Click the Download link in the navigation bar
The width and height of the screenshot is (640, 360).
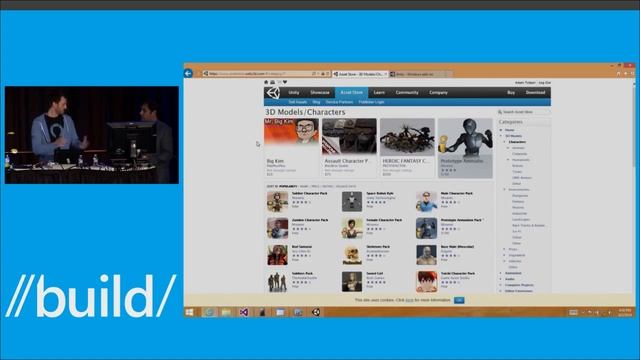(536, 93)
